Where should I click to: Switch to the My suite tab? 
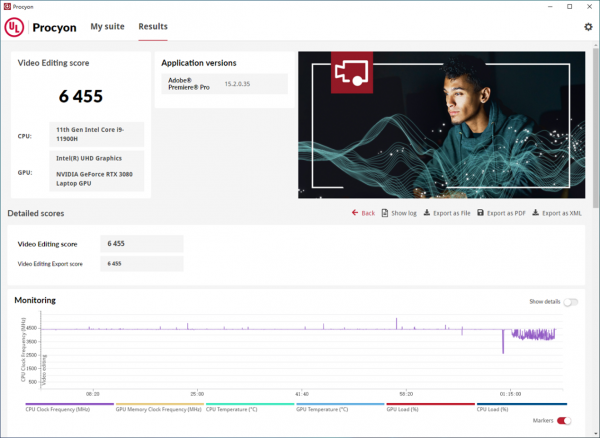tap(107, 27)
